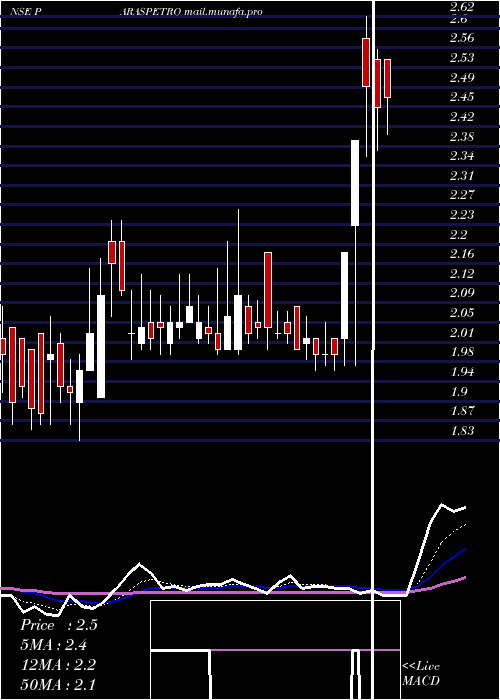
Task: Click the 2.42 price axis label
Action: pyautogui.click(x=462, y=117)
